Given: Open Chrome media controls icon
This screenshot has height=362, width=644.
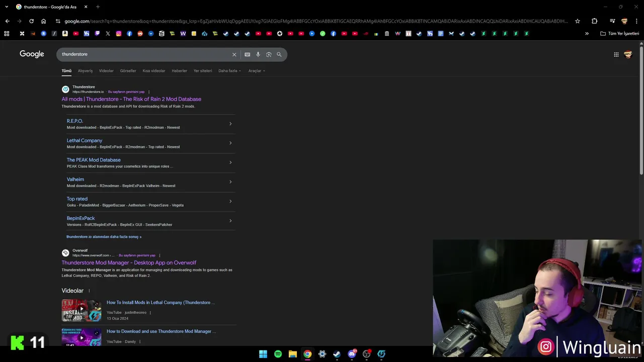Looking at the screenshot, I should [612, 21].
